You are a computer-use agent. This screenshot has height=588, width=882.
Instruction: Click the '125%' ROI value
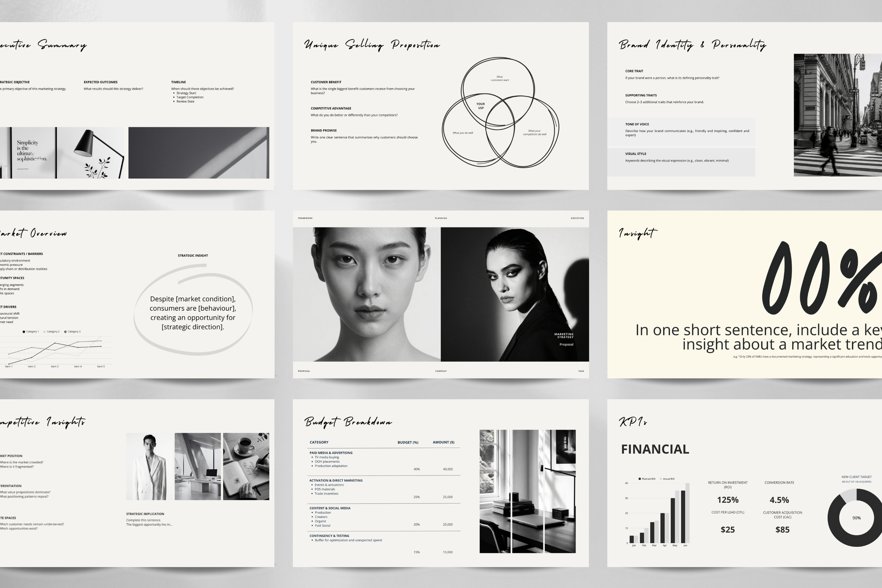tap(728, 500)
